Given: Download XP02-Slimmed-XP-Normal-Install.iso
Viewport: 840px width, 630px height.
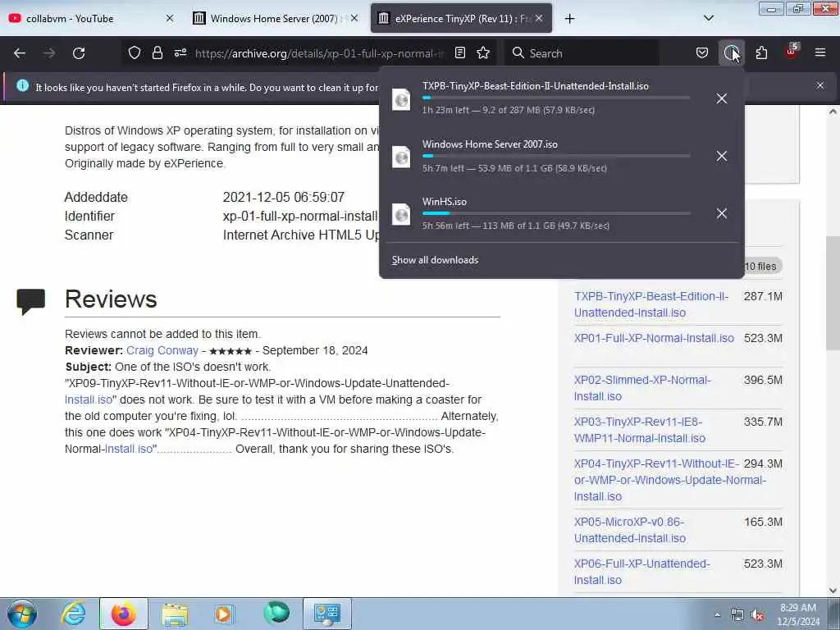Looking at the screenshot, I should 642,388.
